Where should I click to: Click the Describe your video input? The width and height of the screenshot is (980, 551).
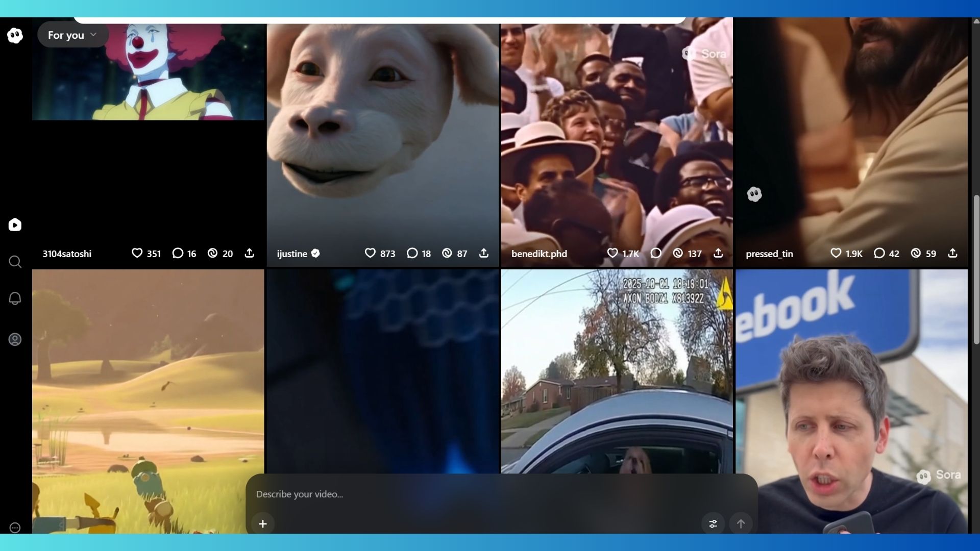pyautogui.click(x=459, y=494)
